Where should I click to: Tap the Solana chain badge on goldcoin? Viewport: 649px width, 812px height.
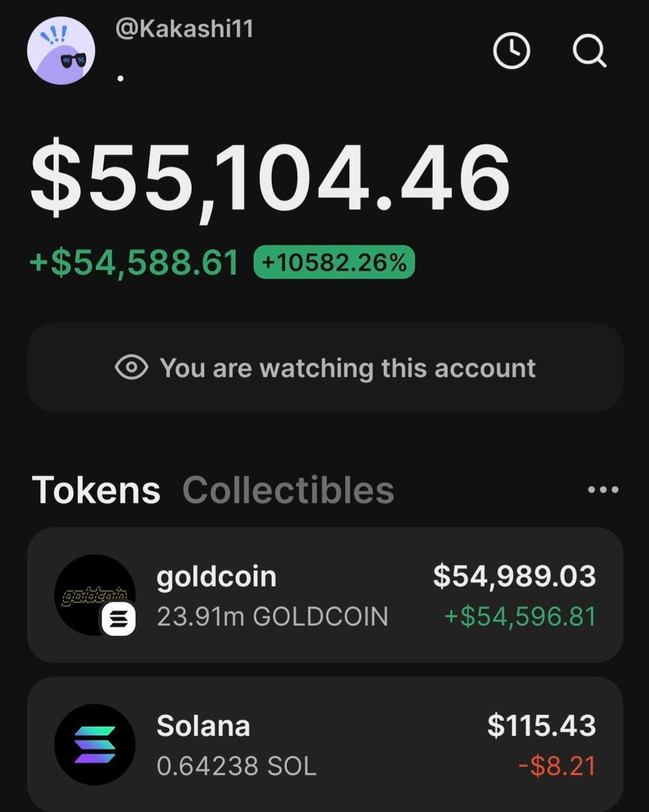click(x=119, y=619)
